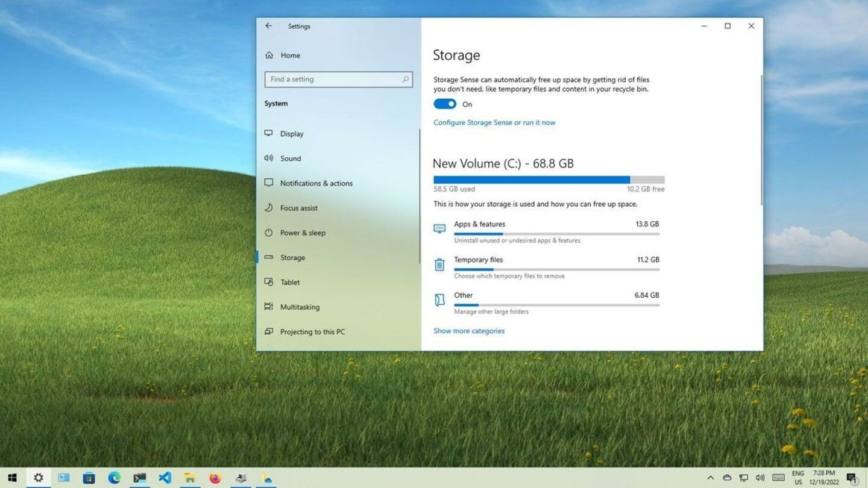868x488 pixels.
Task: Open the notification center icon
Action: (852, 478)
